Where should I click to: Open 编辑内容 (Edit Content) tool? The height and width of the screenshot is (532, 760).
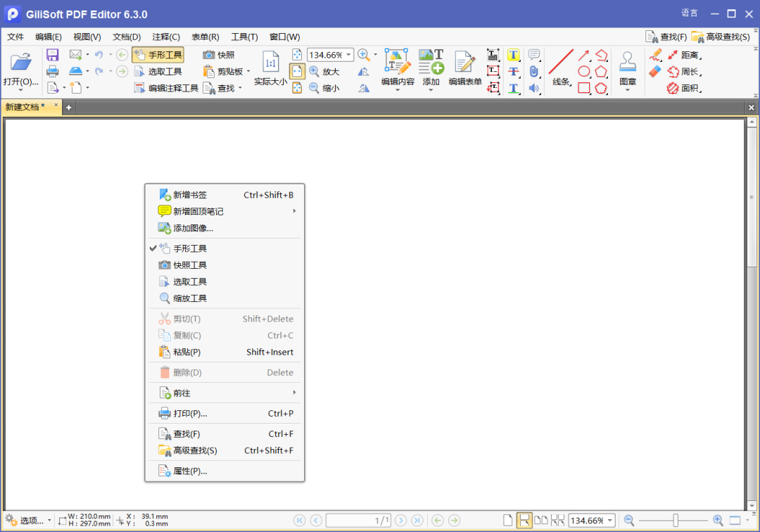[398, 68]
